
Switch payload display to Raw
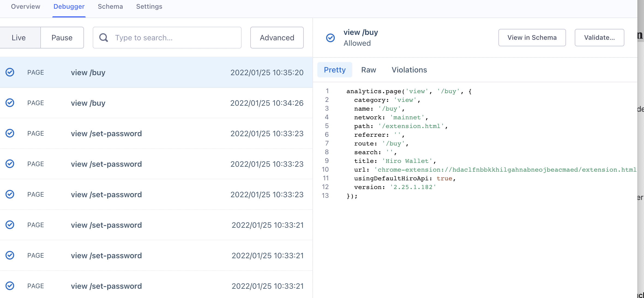tap(369, 70)
